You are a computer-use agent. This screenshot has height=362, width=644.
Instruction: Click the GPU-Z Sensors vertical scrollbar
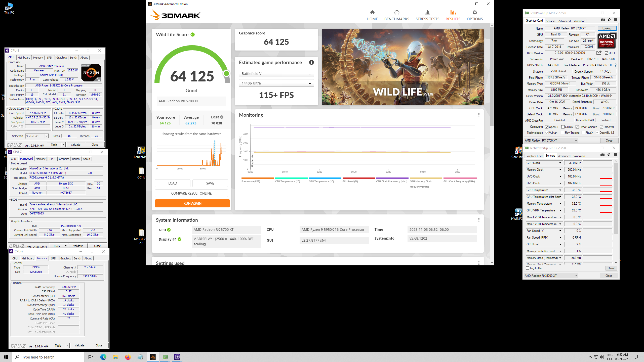pyautogui.click(x=616, y=199)
